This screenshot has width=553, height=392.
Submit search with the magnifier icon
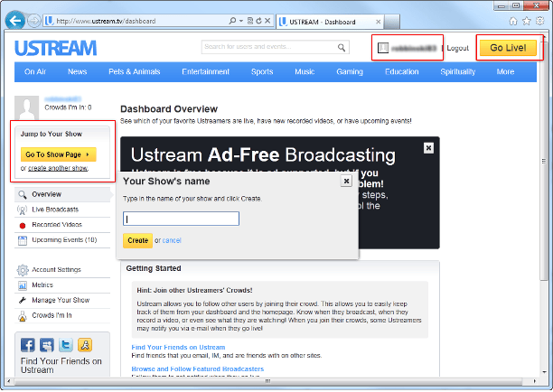(342, 47)
